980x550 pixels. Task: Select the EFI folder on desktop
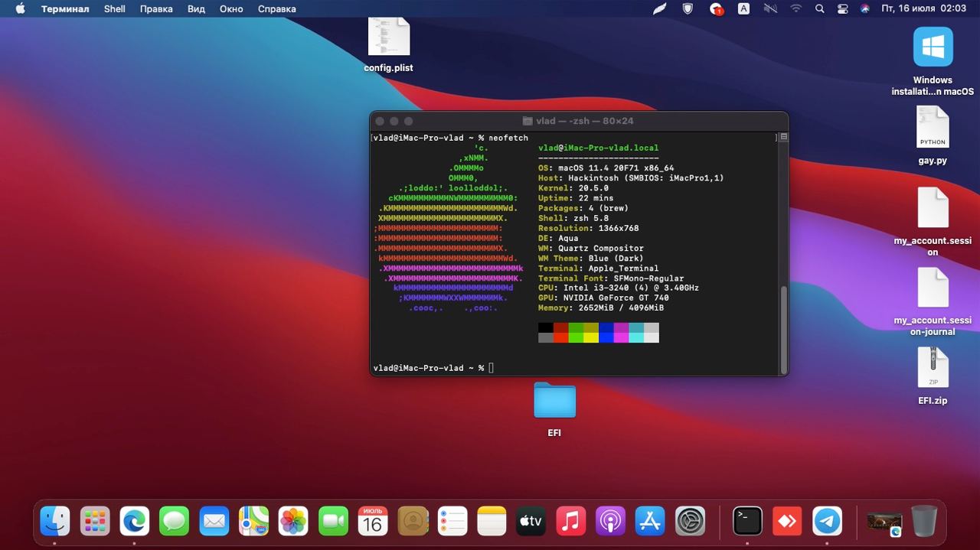(554, 401)
